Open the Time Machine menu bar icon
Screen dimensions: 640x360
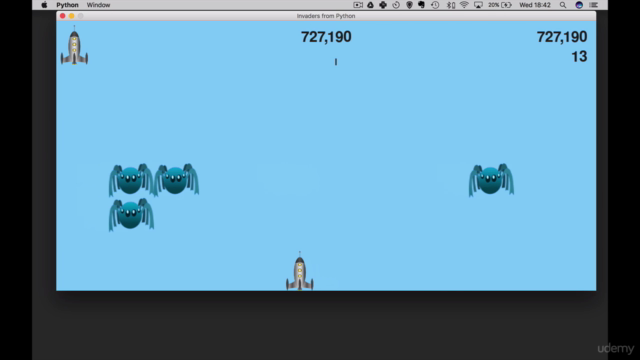click(435, 5)
